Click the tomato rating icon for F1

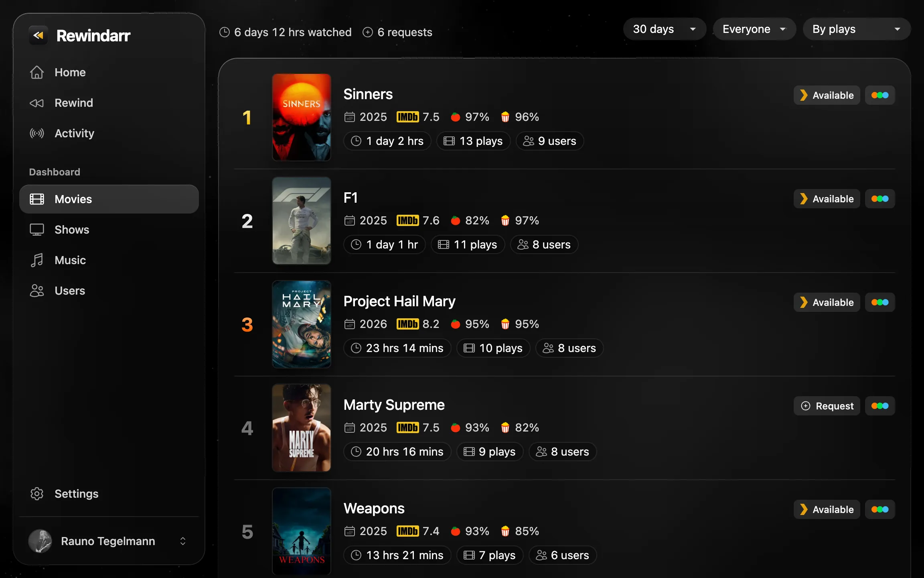(455, 220)
